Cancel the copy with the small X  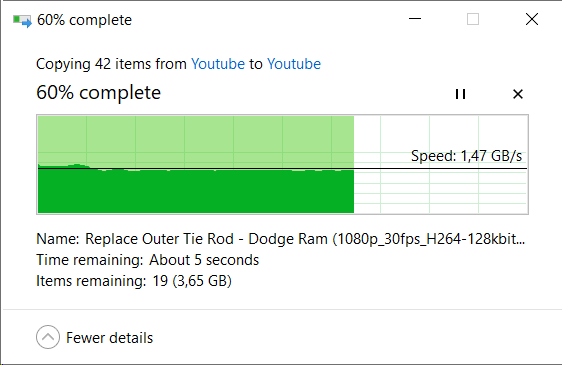(518, 94)
